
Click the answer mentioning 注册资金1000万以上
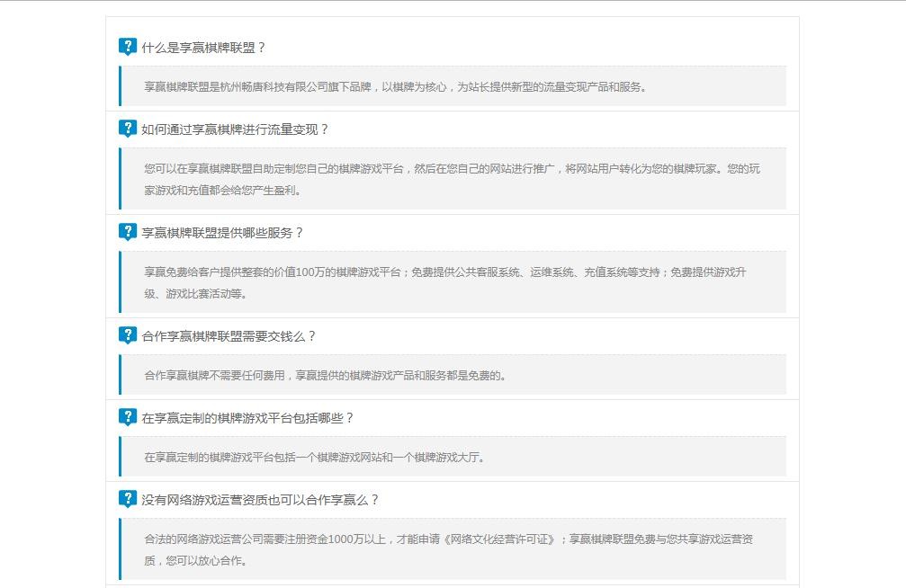[x=453, y=548]
